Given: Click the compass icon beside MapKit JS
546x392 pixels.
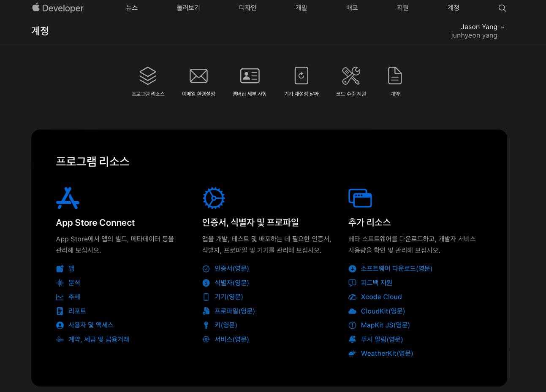Looking at the screenshot, I should 352,325.
